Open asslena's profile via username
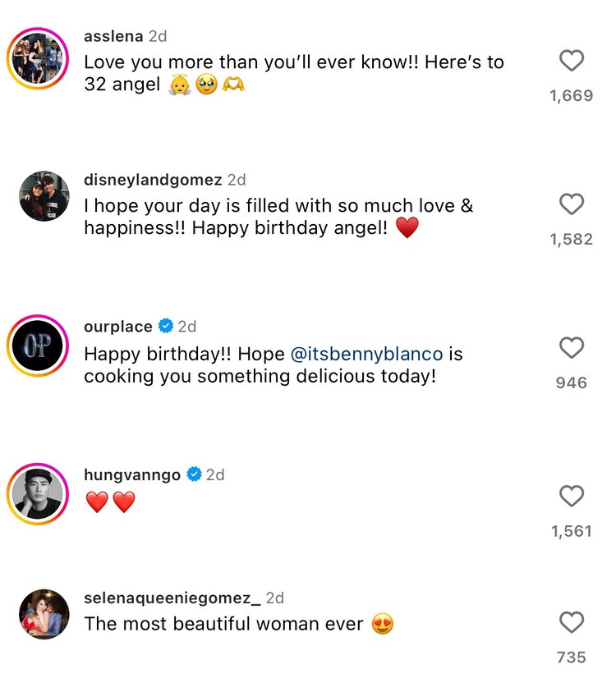The image size is (616, 678). pyautogui.click(x=113, y=36)
